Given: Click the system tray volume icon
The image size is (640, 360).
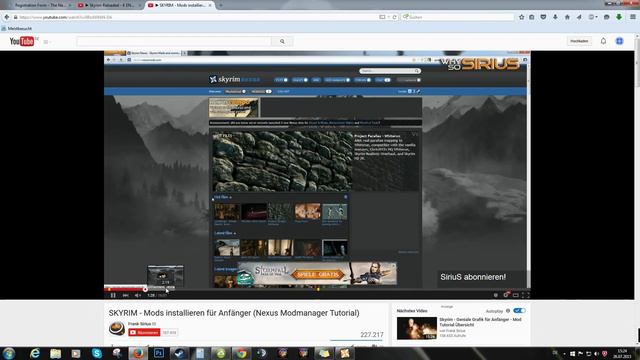Looking at the screenshot, I should pyautogui.click(x=596, y=353).
